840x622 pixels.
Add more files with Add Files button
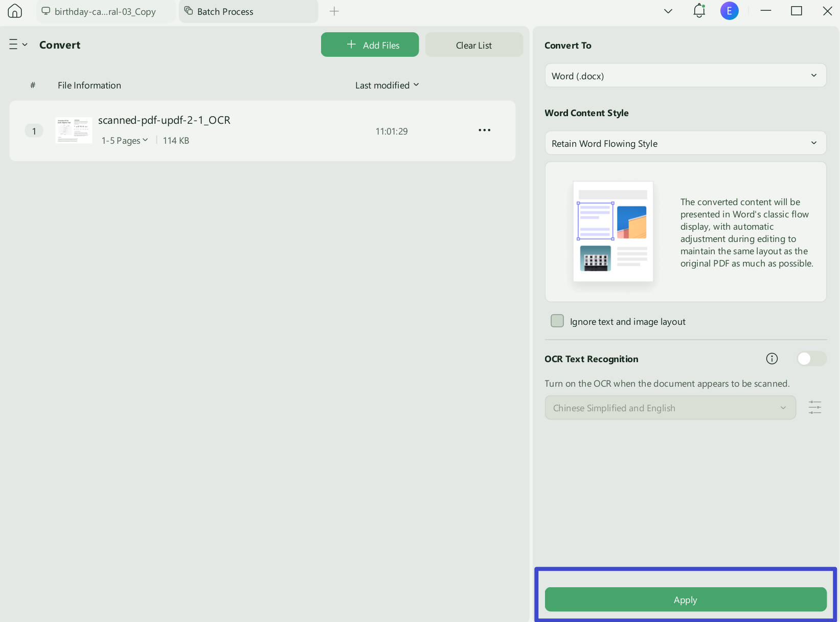click(370, 45)
